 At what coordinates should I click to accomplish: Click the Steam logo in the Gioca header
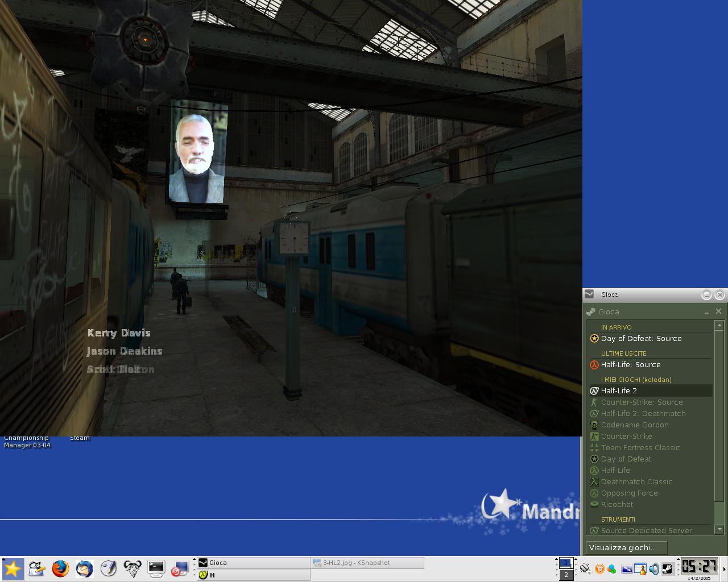click(591, 311)
